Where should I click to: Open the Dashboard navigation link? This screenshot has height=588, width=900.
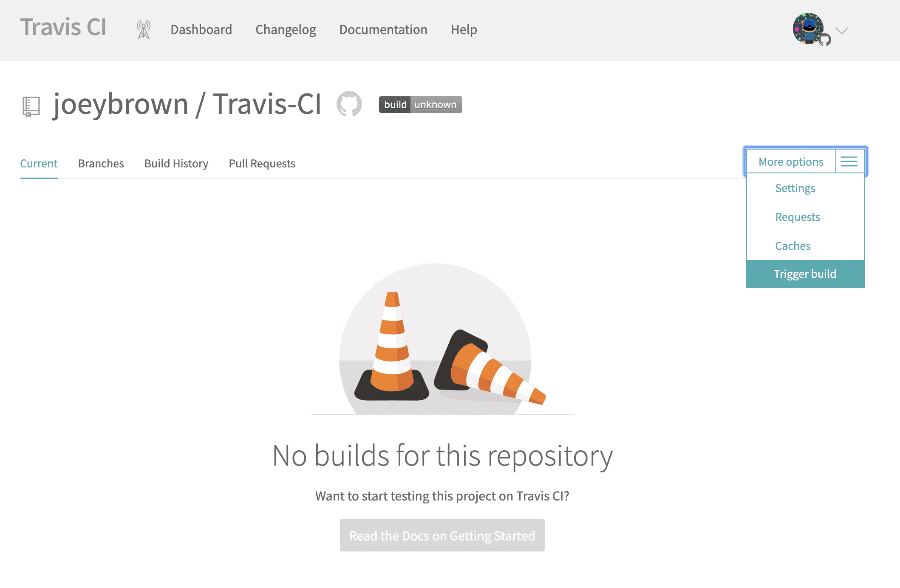click(201, 30)
